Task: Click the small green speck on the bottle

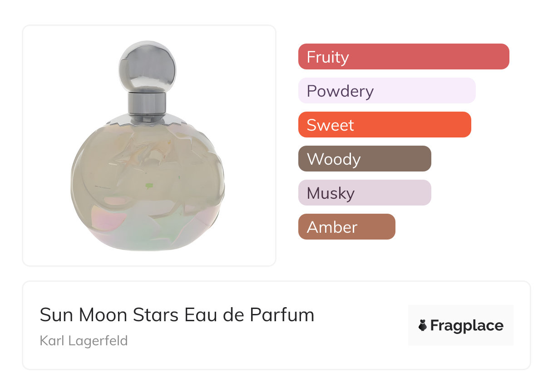Action: coord(149,186)
